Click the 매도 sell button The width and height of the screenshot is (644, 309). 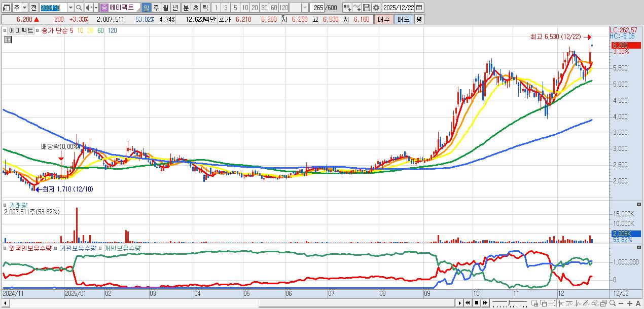click(x=403, y=19)
